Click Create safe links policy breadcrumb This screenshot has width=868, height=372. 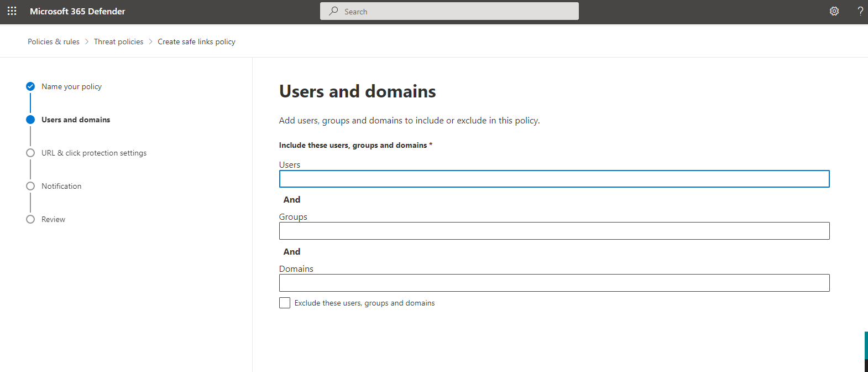point(196,42)
